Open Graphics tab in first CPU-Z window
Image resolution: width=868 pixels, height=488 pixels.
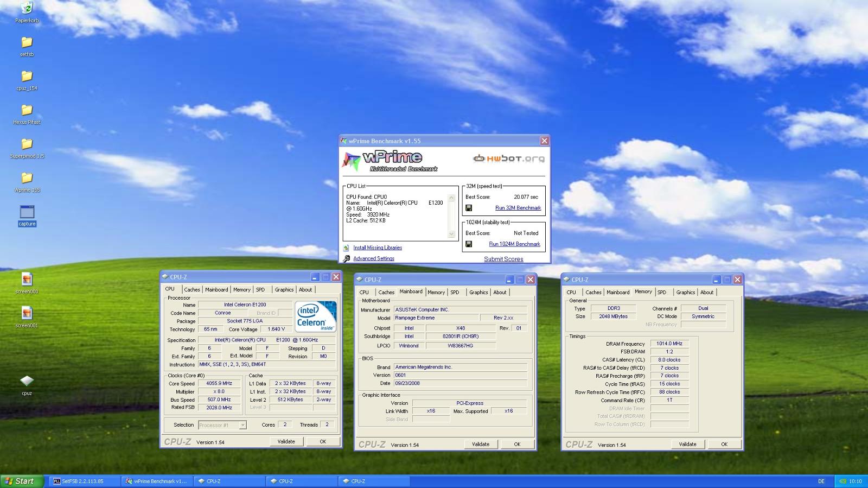(x=284, y=290)
